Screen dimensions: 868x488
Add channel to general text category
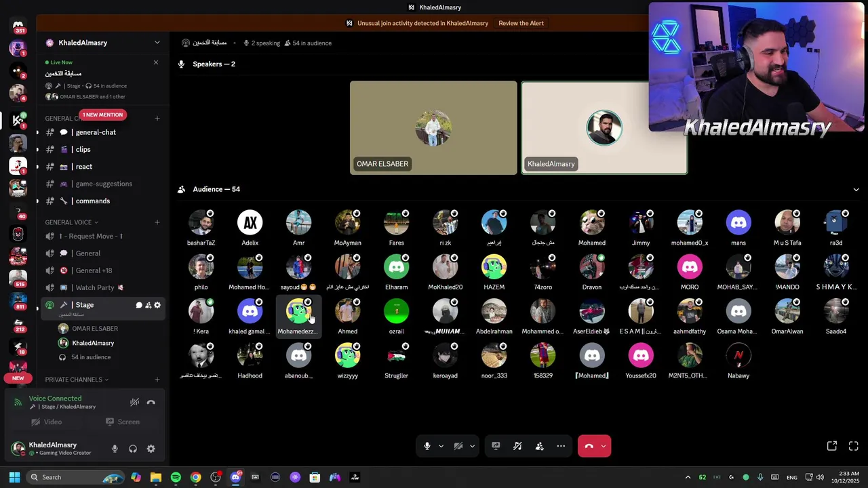coord(157,119)
